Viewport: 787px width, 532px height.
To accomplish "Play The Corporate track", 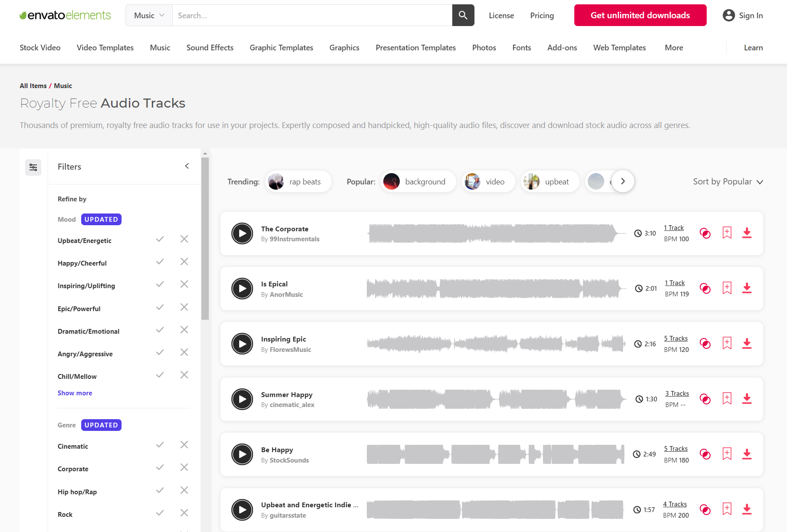I will pyautogui.click(x=242, y=233).
